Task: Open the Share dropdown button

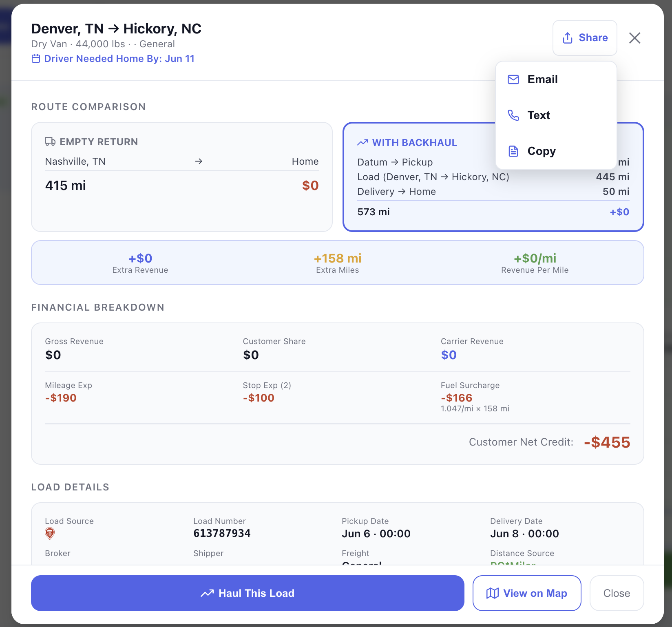Action: (x=585, y=38)
